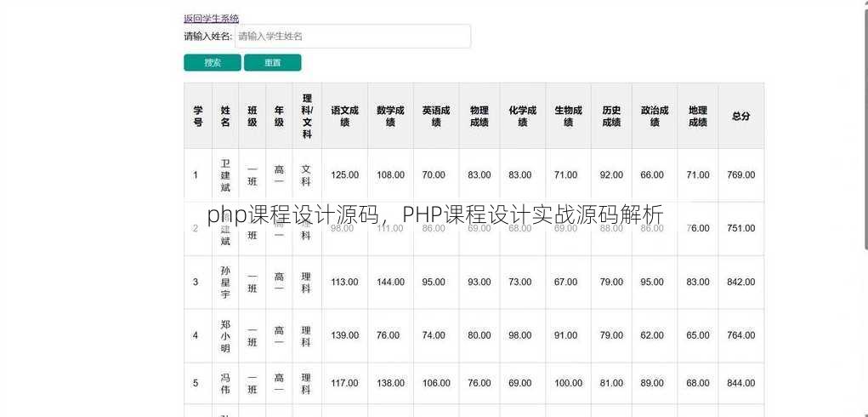Select the 年级 column header
This screenshot has height=417, width=868.
279,117
